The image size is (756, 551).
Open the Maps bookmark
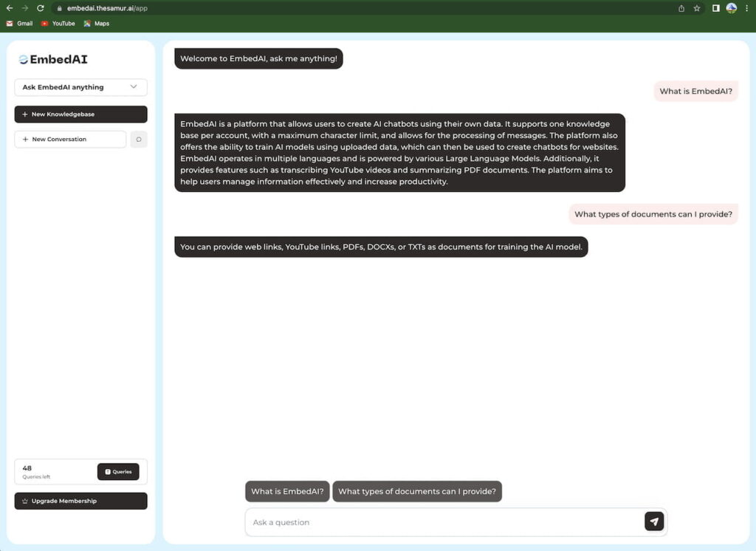coord(97,24)
